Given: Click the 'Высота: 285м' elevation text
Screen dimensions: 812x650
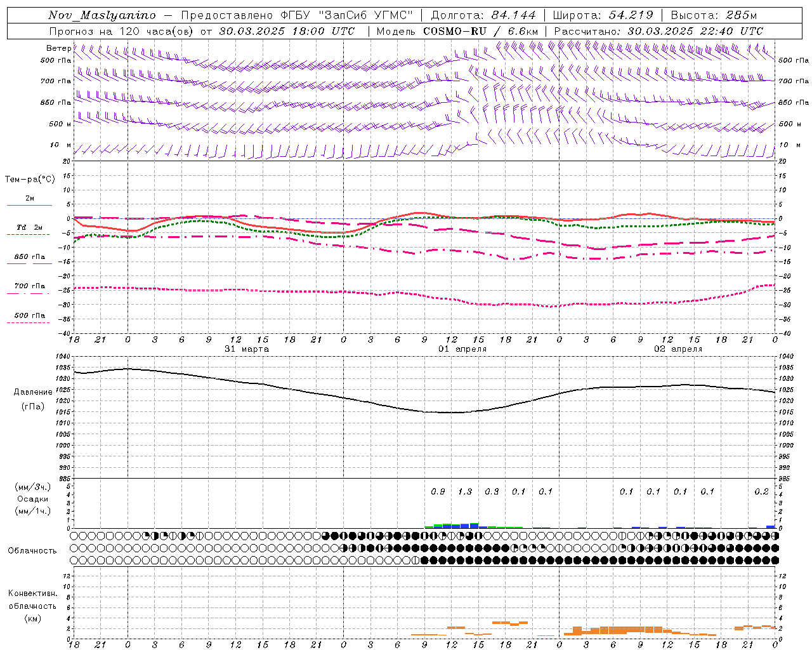Looking at the screenshot, I should (x=714, y=15).
